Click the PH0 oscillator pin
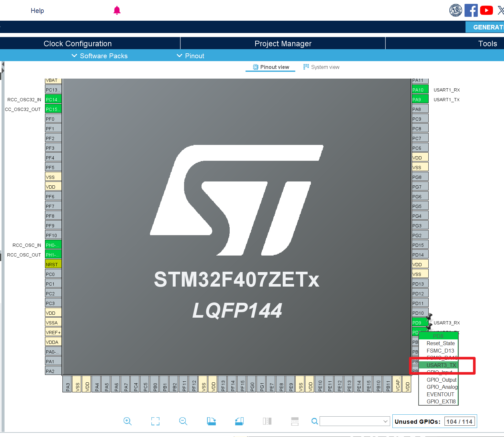Image resolution: width=504 pixels, height=437 pixels. click(53, 245)
